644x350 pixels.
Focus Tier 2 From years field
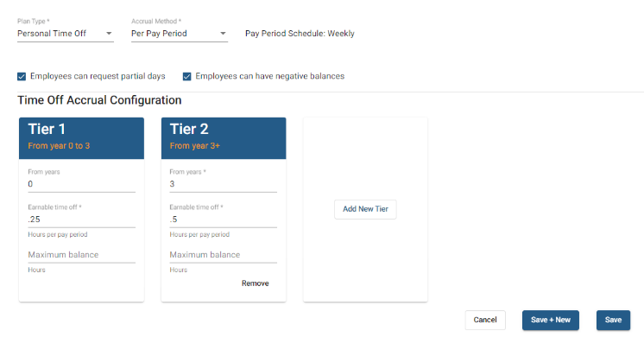[223, 184]
